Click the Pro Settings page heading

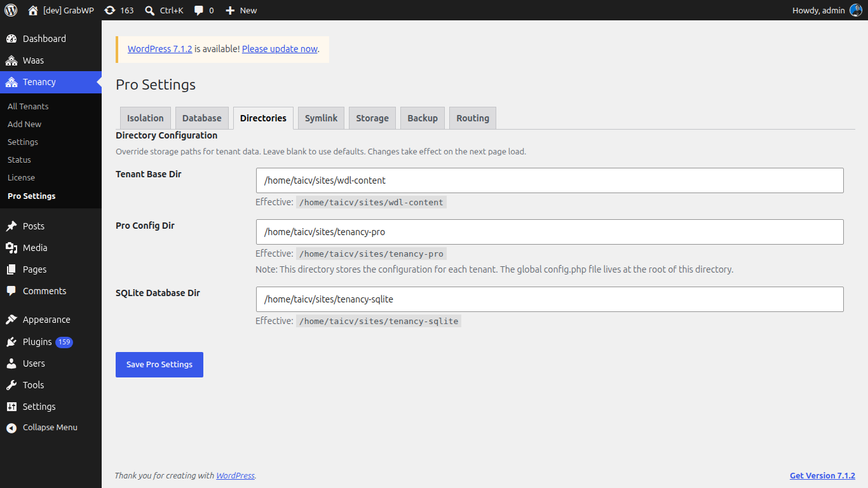pyautogui.click(x=156, y=85)
